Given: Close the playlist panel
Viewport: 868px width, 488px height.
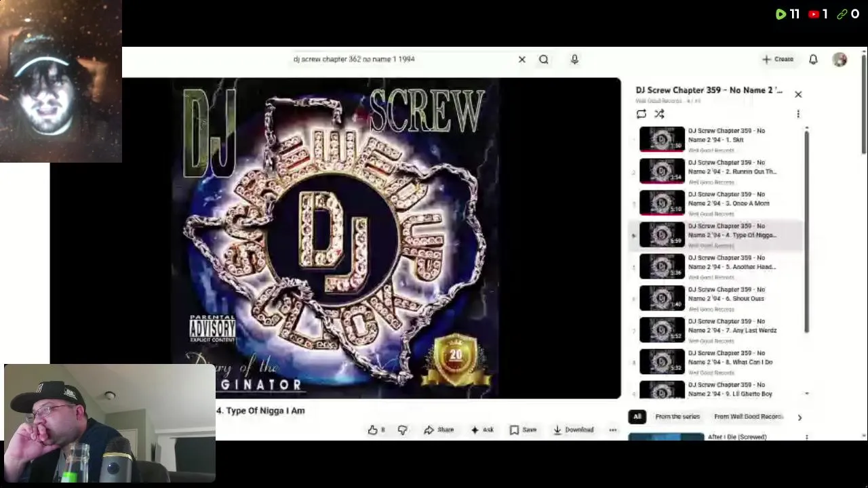Looking at the screenshot, I should (x=798, y=94).
